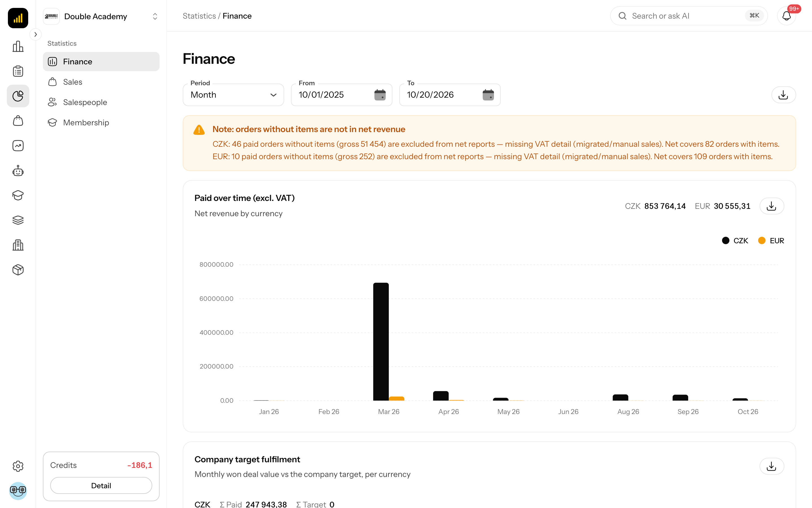Click the Σ Paid 247 943,38 value

266,504
